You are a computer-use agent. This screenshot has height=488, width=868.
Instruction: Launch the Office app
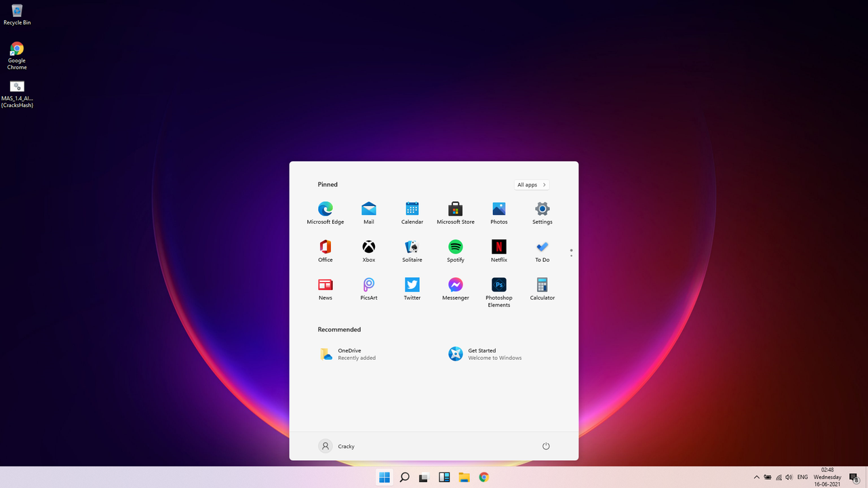tap(325, 251)
